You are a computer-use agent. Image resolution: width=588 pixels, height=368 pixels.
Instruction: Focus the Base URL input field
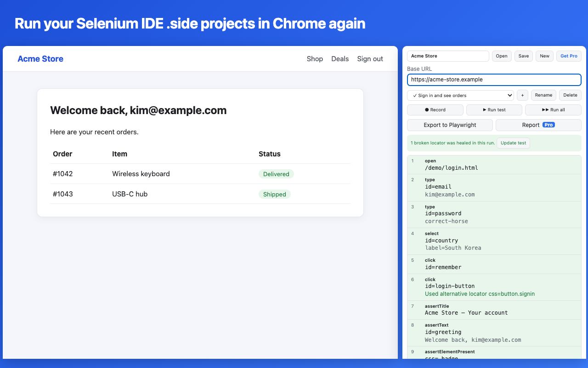[494, 80]
